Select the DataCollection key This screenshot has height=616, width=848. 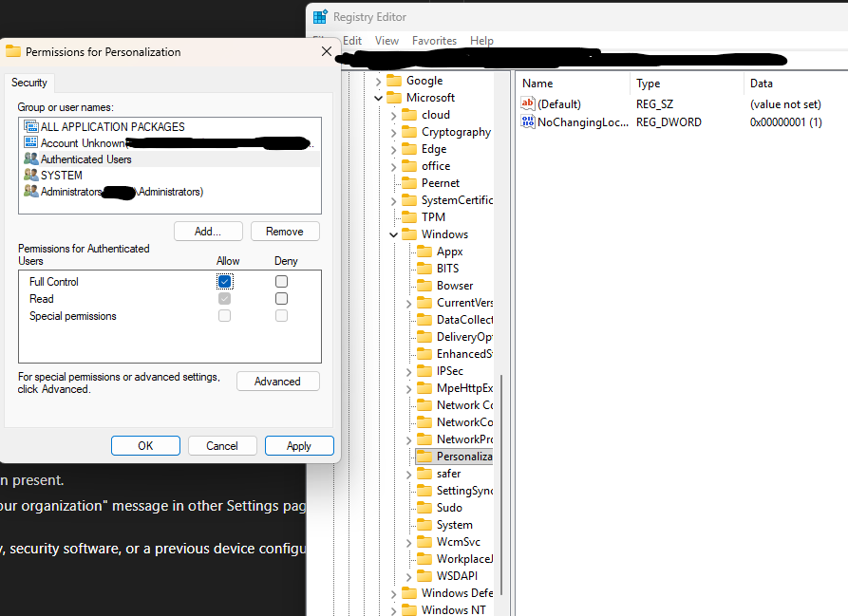pos(464,320)
